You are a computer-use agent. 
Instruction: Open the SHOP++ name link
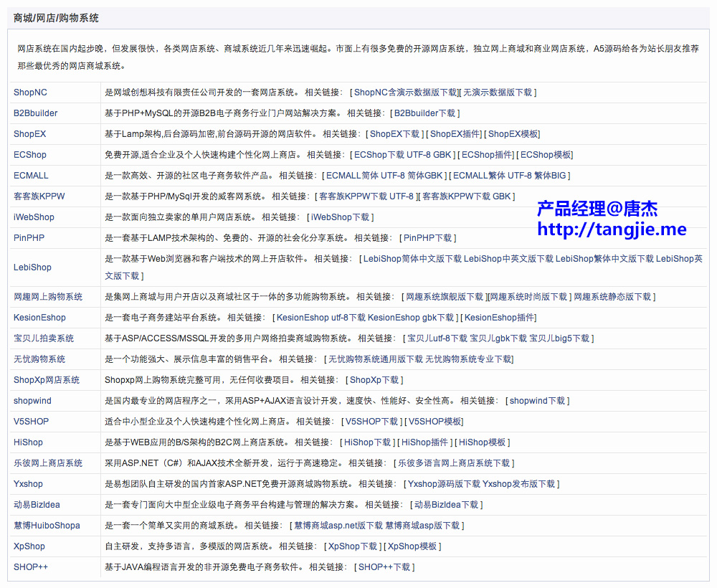point(31,567)
